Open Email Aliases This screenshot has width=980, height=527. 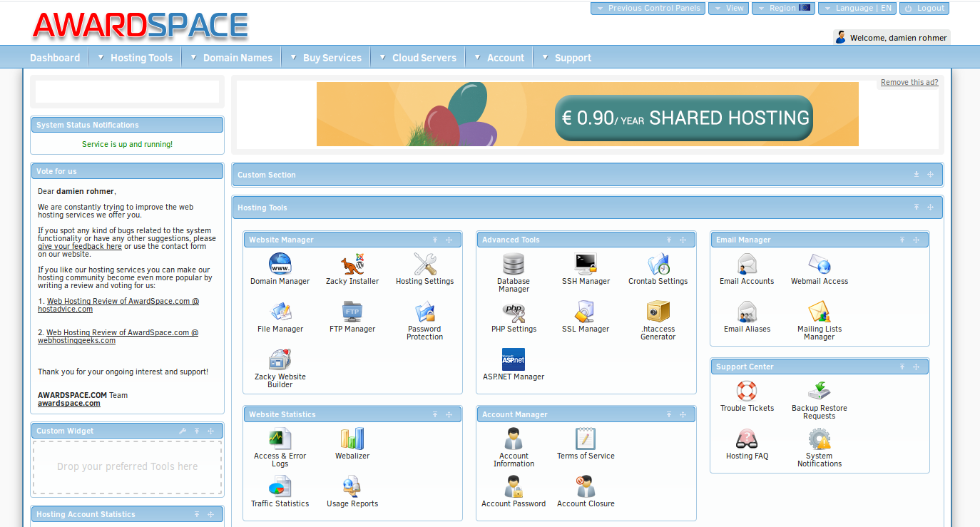pos(747,317)
